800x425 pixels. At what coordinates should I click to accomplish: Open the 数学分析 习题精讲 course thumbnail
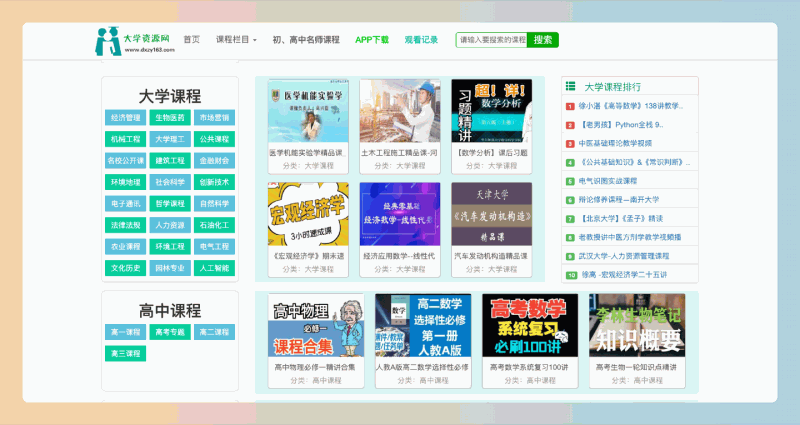492,111
